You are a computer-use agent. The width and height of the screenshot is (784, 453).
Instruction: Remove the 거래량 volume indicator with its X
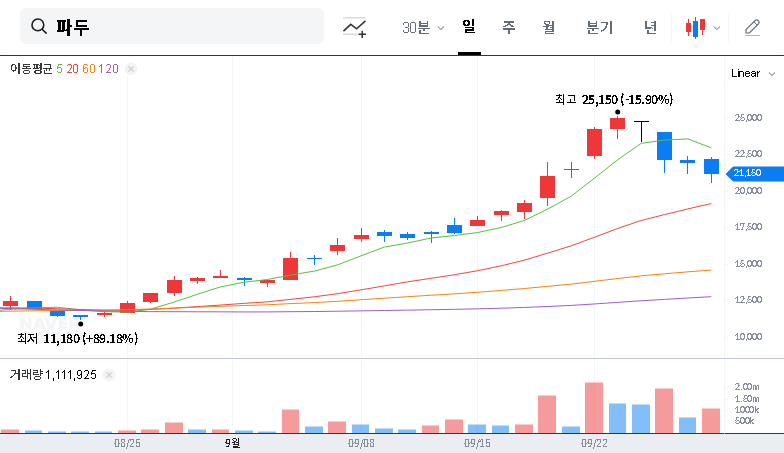pyautogui.click(x=109, y=375)
